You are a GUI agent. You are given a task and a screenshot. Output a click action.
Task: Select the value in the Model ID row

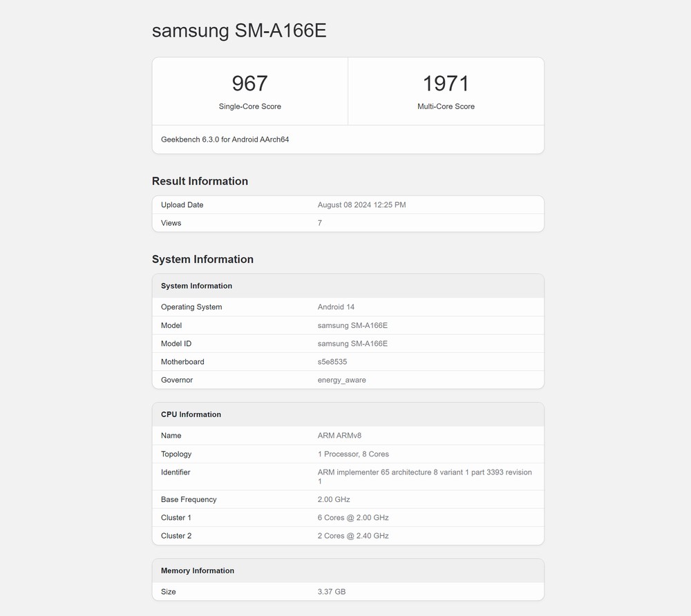352,343
